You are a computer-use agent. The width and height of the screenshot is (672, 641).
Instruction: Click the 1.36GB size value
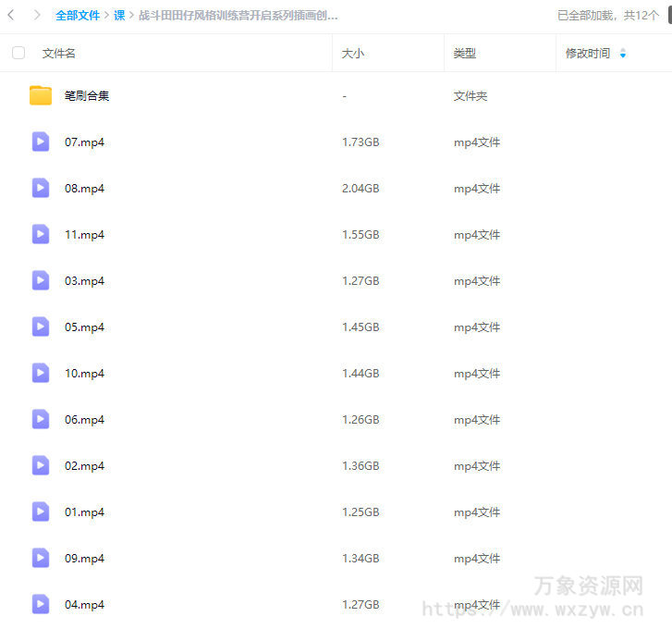point(360,466)
